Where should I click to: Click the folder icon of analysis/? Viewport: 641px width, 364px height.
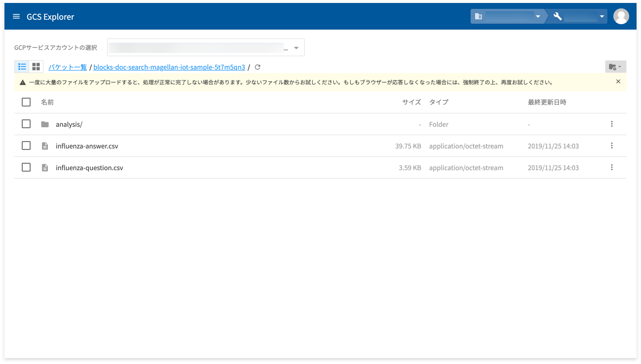[x=45, y=124]
